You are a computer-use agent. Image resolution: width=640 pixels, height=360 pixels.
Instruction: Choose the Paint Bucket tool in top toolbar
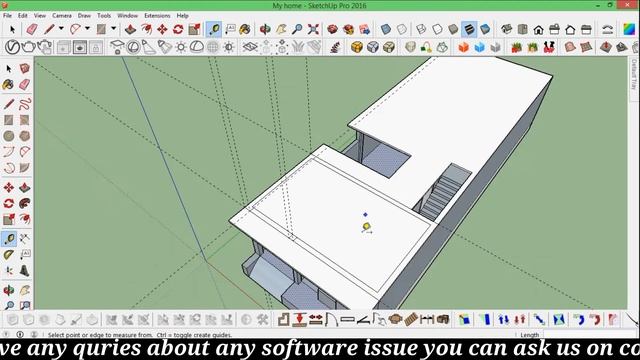(245, 29)
